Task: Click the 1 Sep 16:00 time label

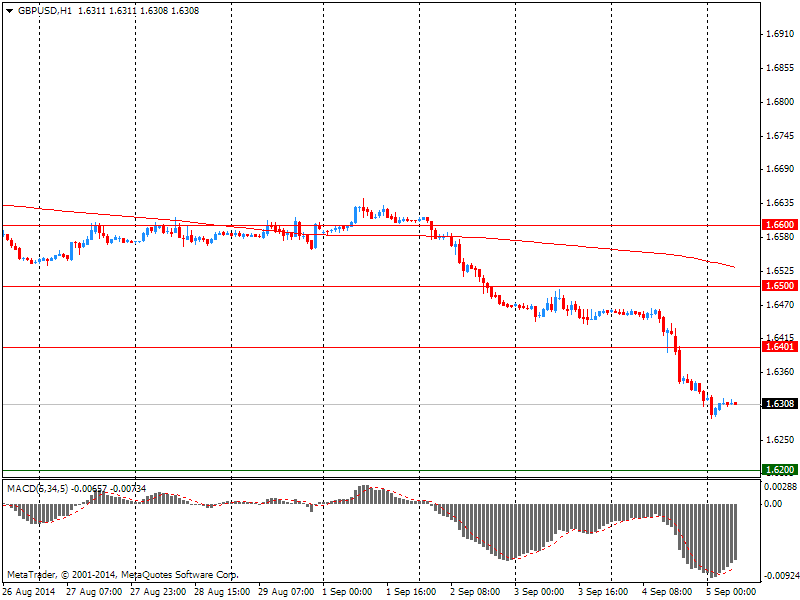Action: [412, 592]
